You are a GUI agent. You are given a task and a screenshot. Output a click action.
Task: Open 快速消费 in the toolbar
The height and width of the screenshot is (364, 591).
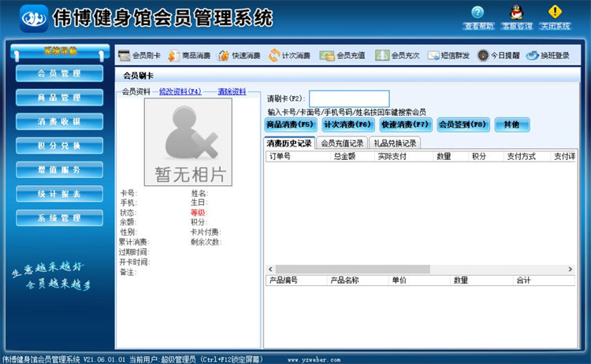click(x=239, y=56)
